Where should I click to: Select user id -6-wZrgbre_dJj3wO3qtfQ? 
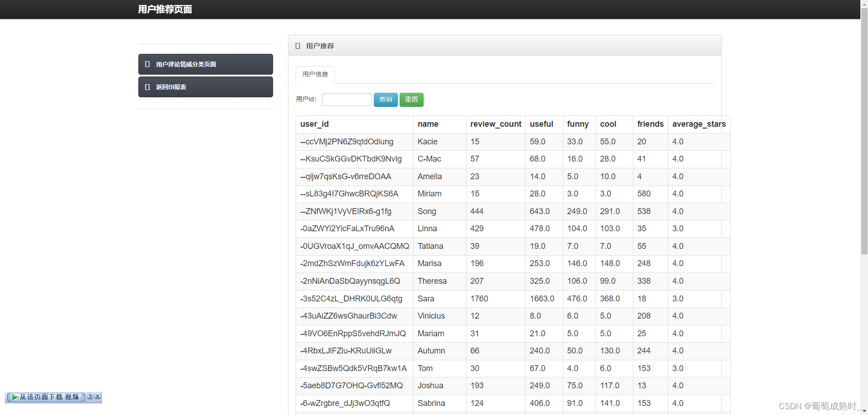tap(345, 403)
